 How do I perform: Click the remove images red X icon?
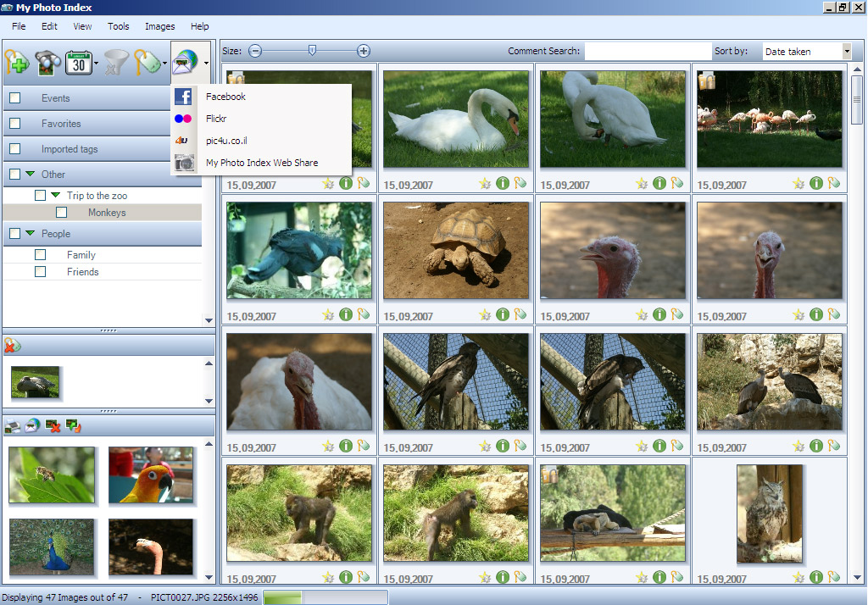(x=53, y=425)
